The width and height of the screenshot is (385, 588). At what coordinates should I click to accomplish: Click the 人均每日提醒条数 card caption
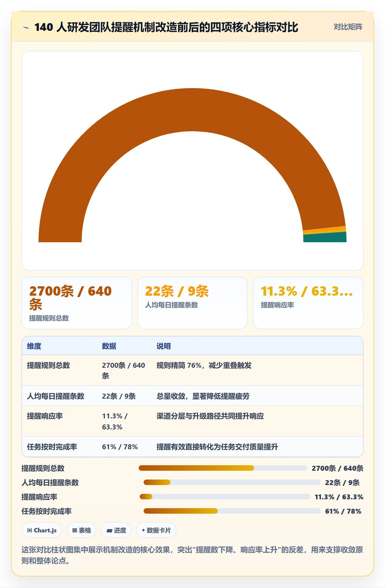172,305
